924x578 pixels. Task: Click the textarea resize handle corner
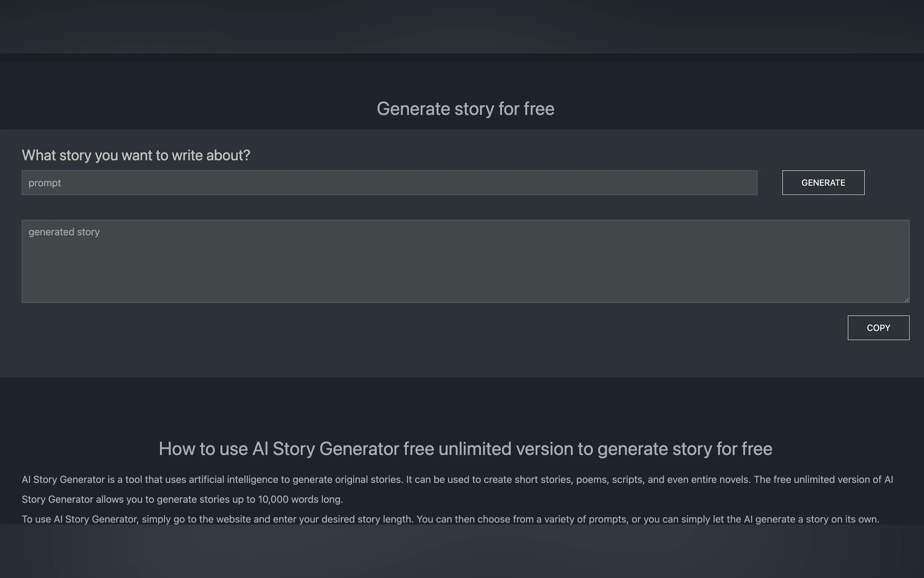906,300
